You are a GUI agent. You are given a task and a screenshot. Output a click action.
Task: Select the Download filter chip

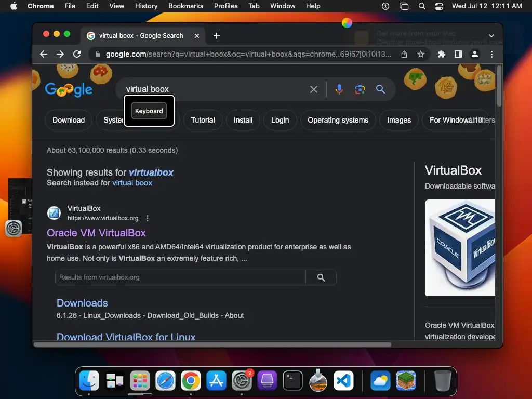(x=69, y=120)
